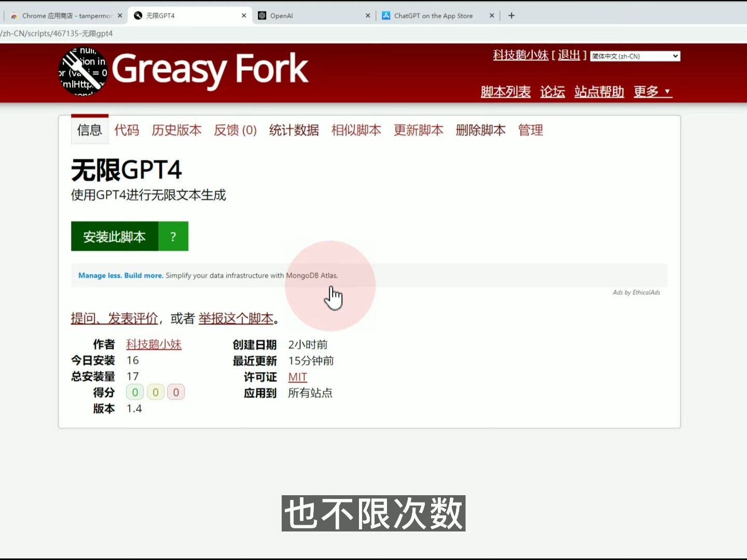Switch to the OpenAI browser tab
The image size is (747, 560).
pyautogui.click(x=313, y=16)
